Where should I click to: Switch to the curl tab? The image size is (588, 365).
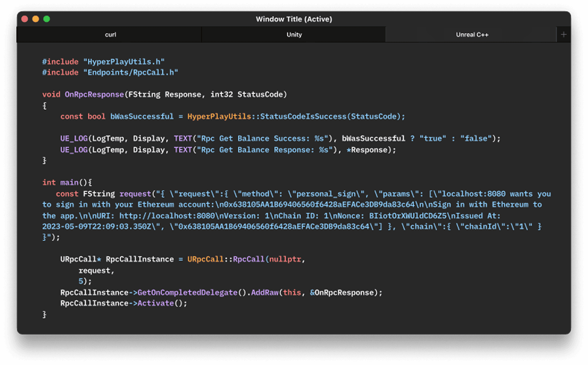point(110,34)
